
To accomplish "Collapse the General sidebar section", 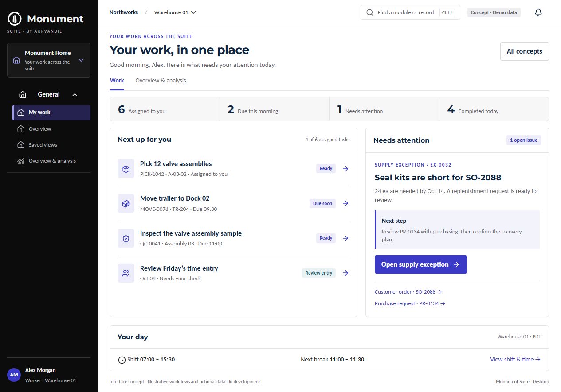I will pos(49,94).
